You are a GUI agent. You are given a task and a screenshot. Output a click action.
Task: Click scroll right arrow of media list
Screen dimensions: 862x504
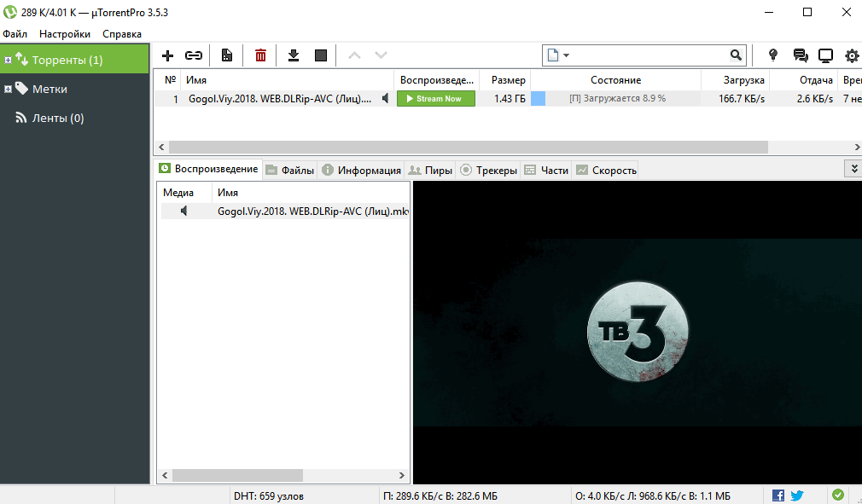401,475
